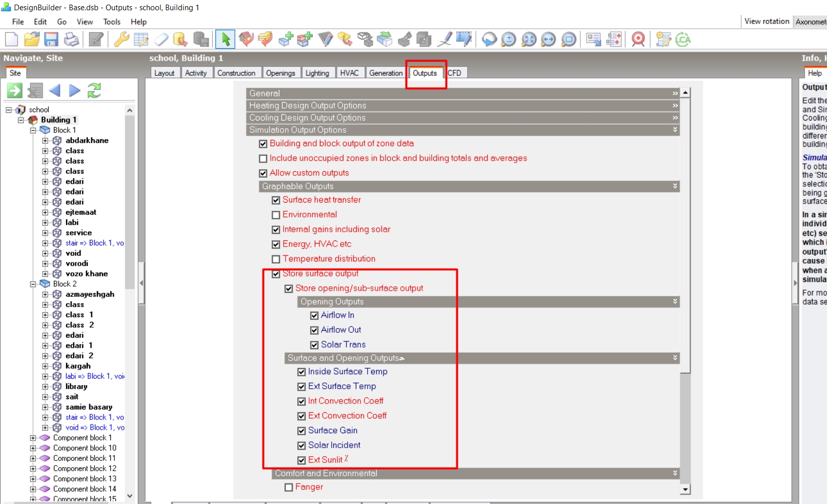Click the Print icon in toolbar
Screen dimensions: 827x504
point(71,39)
